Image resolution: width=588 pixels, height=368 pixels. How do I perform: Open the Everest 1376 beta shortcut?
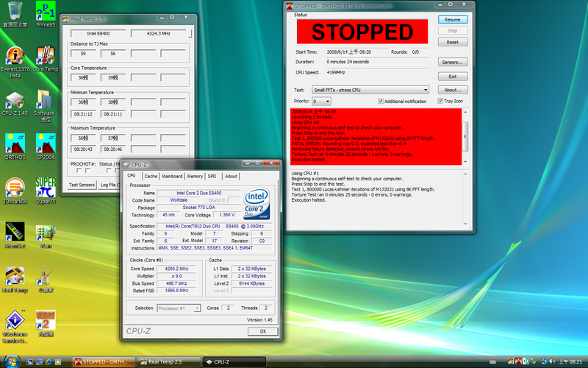pyautogui.click(x=15, y=62)
